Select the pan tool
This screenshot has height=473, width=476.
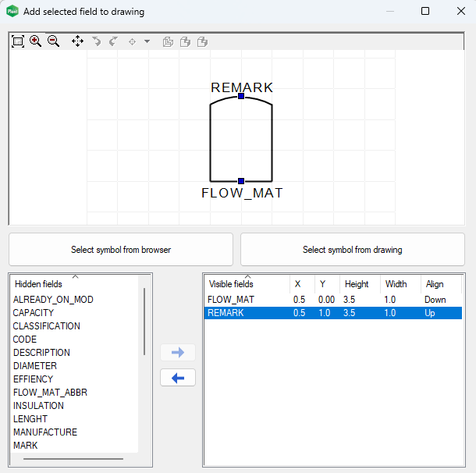pos(77,41)
